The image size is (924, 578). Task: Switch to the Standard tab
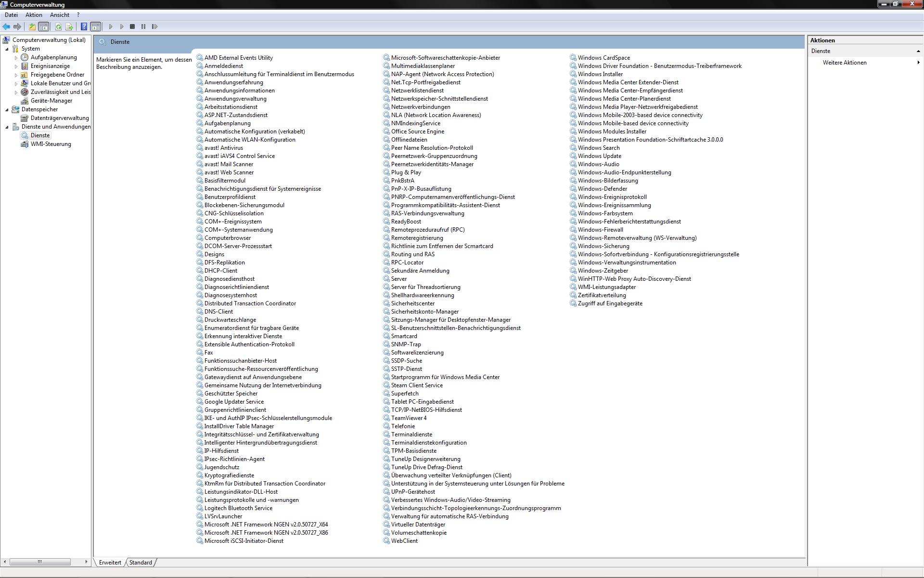pyautogui.click(x=141, y=563)
